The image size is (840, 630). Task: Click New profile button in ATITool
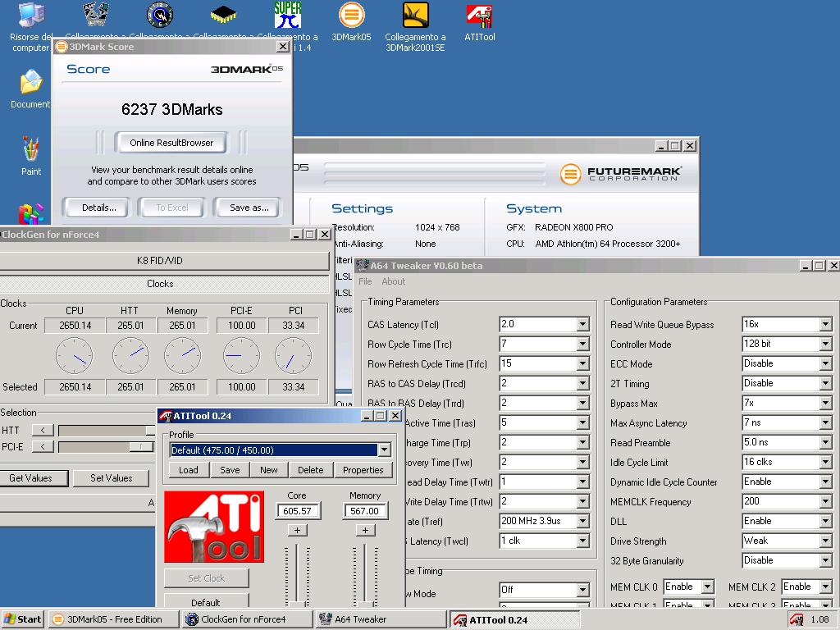(269, 470)
